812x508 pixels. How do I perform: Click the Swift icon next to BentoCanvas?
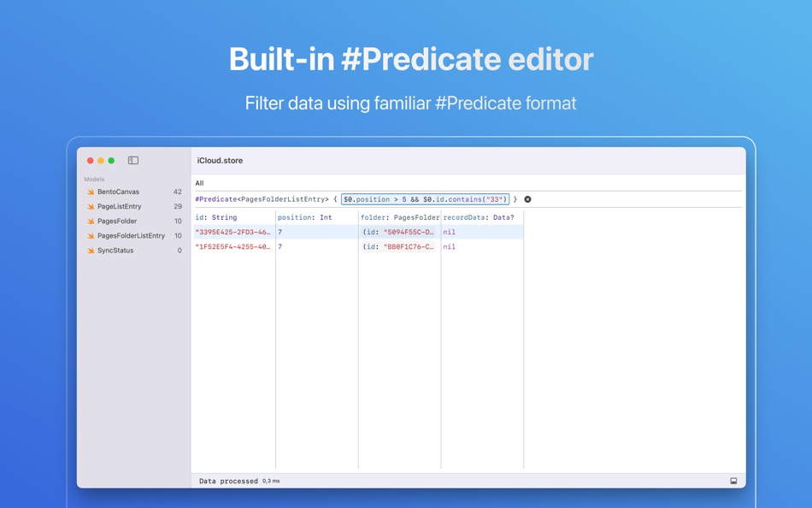91,192
